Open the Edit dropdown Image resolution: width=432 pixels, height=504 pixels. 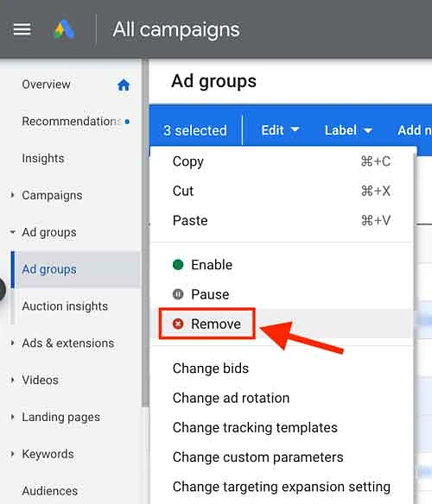point(280,130)
